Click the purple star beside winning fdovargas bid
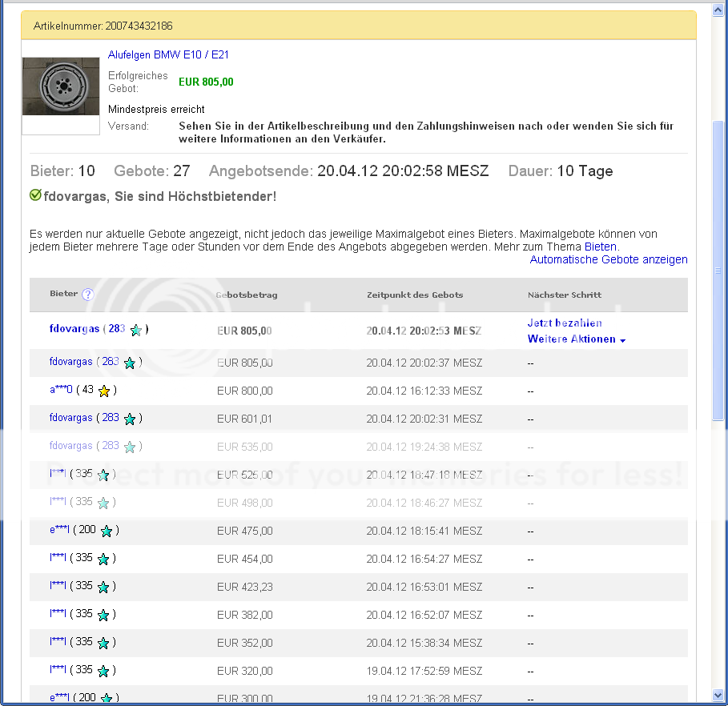 click(136, 329)
